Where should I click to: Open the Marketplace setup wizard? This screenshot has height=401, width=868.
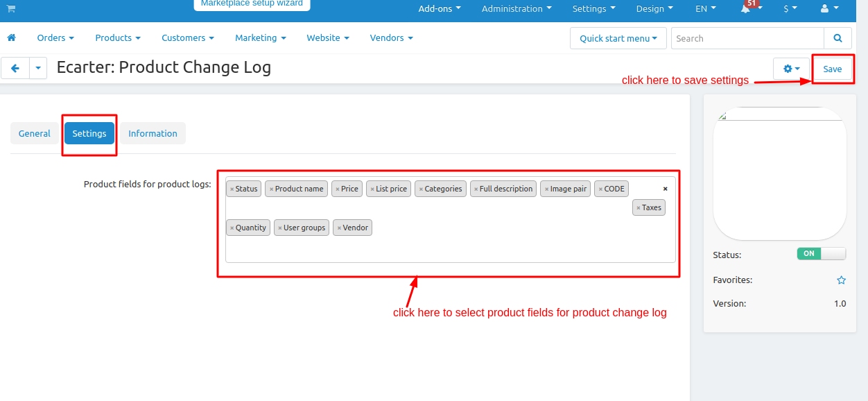pyautogui.click(x=252, y=4)
